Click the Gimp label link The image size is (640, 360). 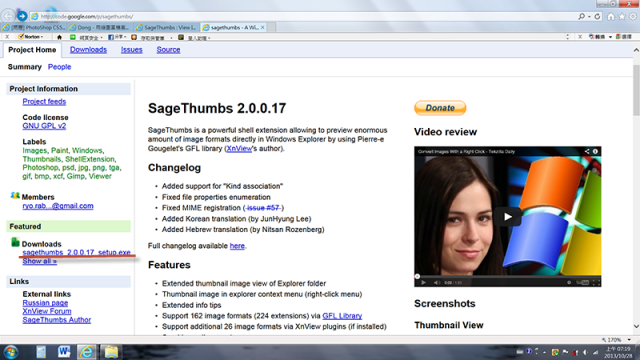coord(76,176)
